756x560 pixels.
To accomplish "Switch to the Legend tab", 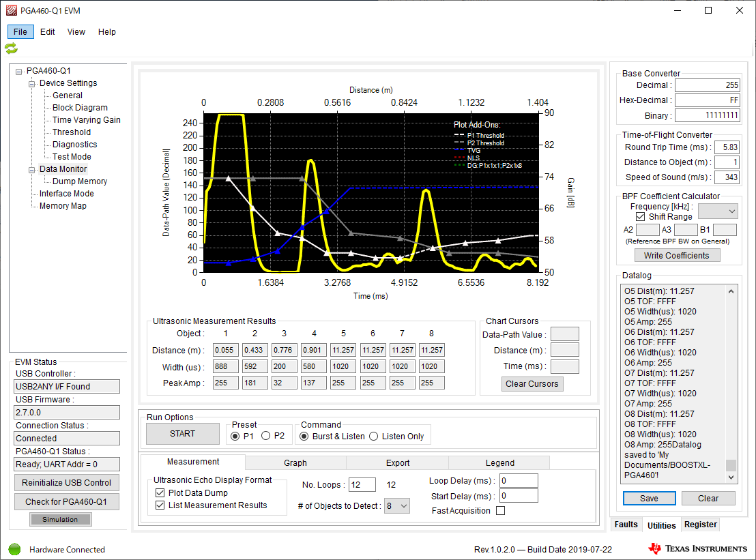I will pos(500,462).
